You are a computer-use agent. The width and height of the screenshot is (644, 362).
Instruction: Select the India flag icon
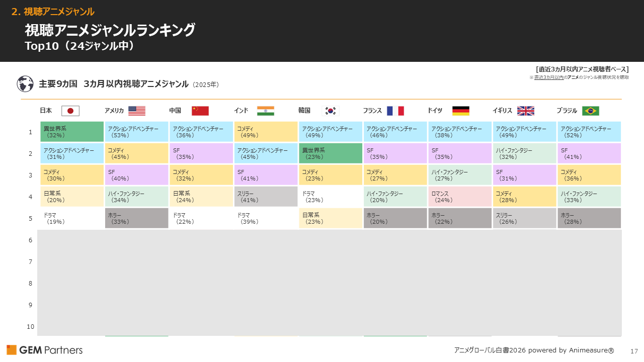click(265, 111)
